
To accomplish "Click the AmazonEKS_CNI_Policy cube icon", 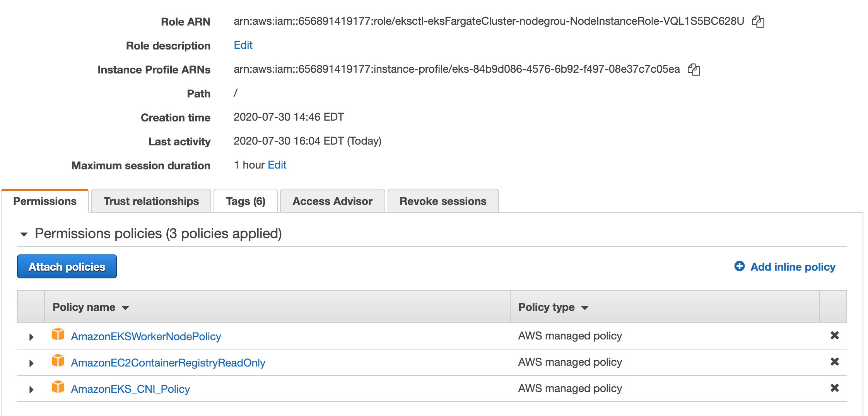I will coord(58,388).
